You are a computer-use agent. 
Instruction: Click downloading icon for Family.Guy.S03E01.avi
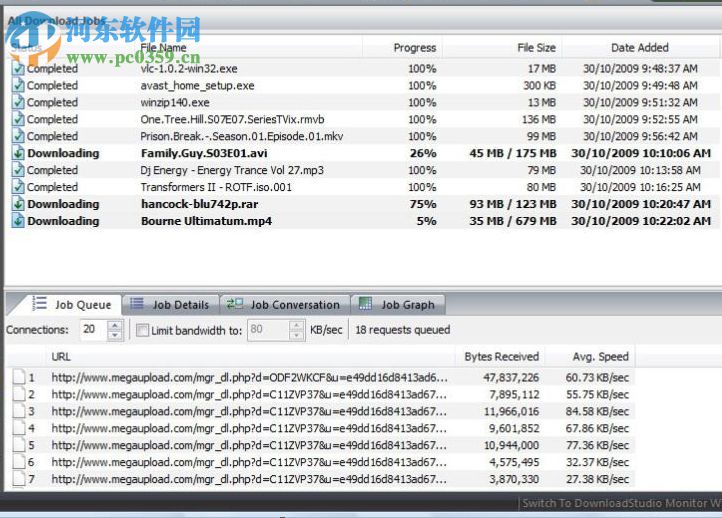point(18,153)
